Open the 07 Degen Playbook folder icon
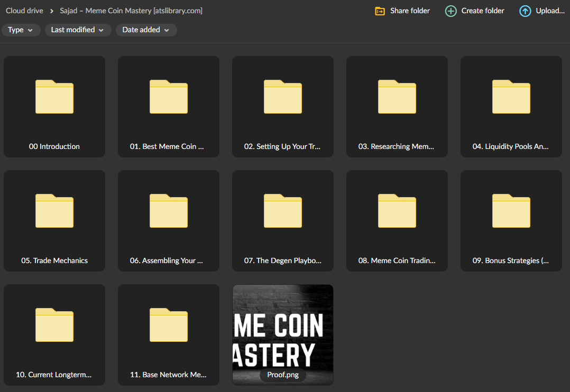570x392 pixels. [x=282, y=211]
